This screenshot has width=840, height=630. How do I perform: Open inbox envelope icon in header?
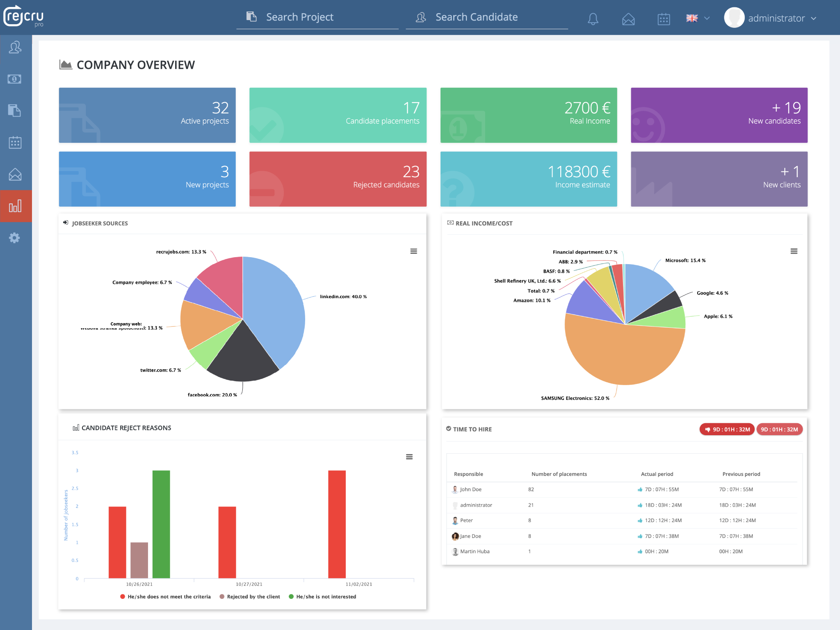click(x=628, y=19)
